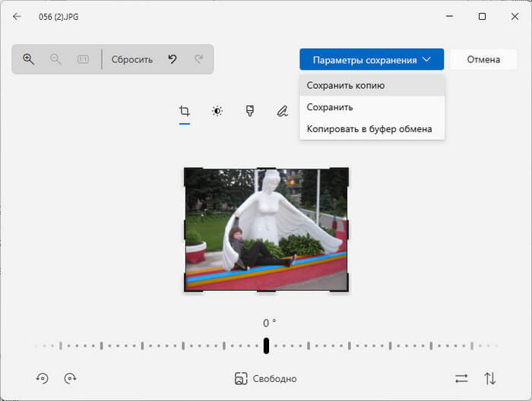Screen dimensions: 532x401
Task: Click the zoom in magnifier icon
Action: pos(29,59)
